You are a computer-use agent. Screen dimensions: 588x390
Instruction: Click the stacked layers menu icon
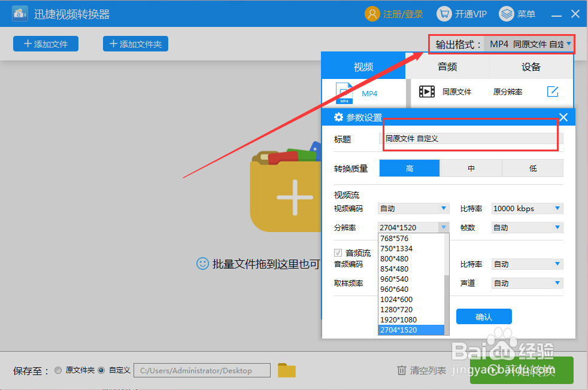click(x=506, y=14)
